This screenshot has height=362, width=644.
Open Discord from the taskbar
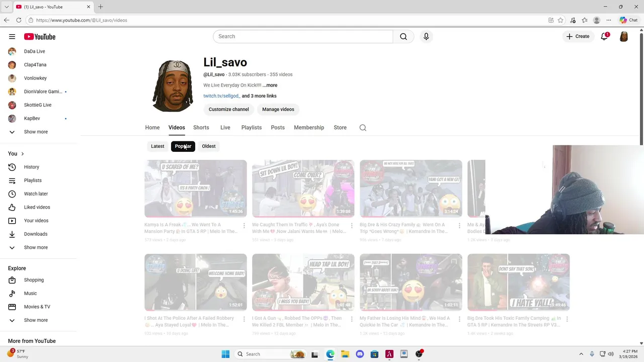[x=360, y=354]
